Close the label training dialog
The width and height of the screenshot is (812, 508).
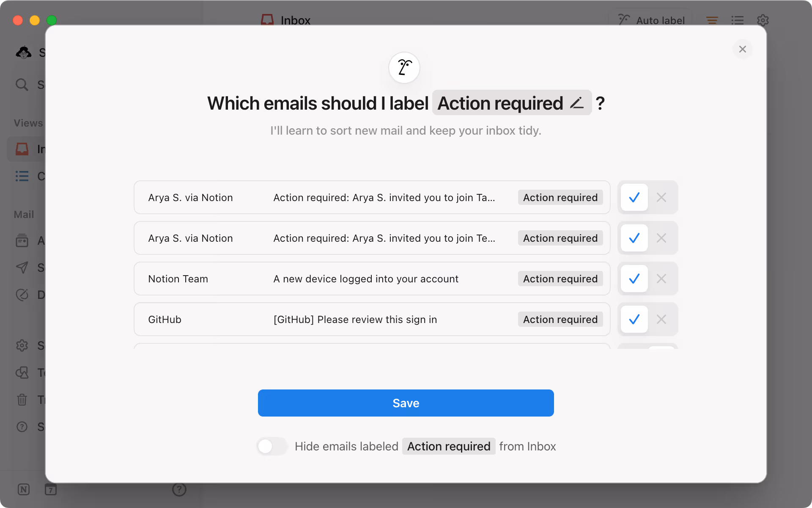point(743,49)
